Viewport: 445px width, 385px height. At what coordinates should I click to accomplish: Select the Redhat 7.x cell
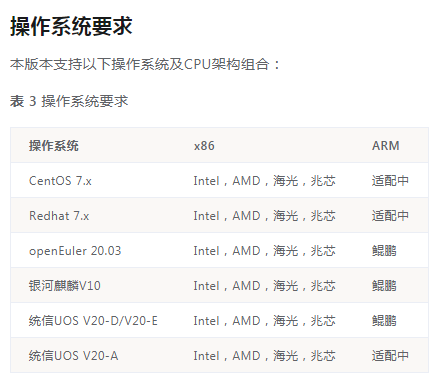[59, 216]
